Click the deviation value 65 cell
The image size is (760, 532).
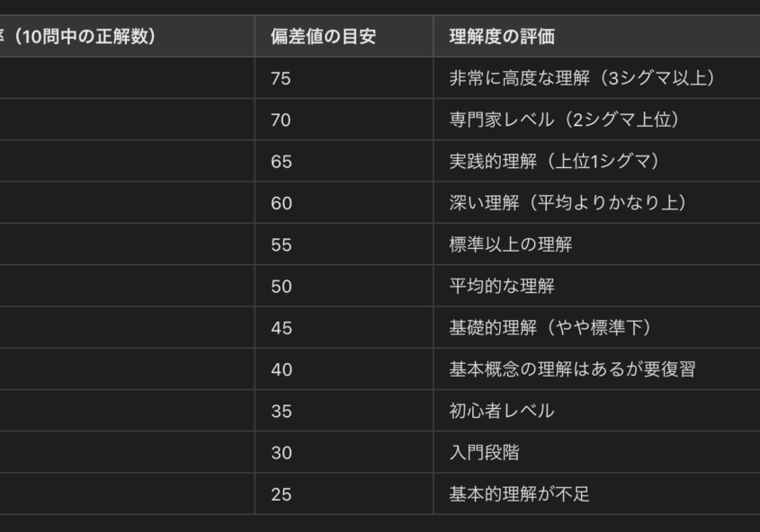point(281,162)
